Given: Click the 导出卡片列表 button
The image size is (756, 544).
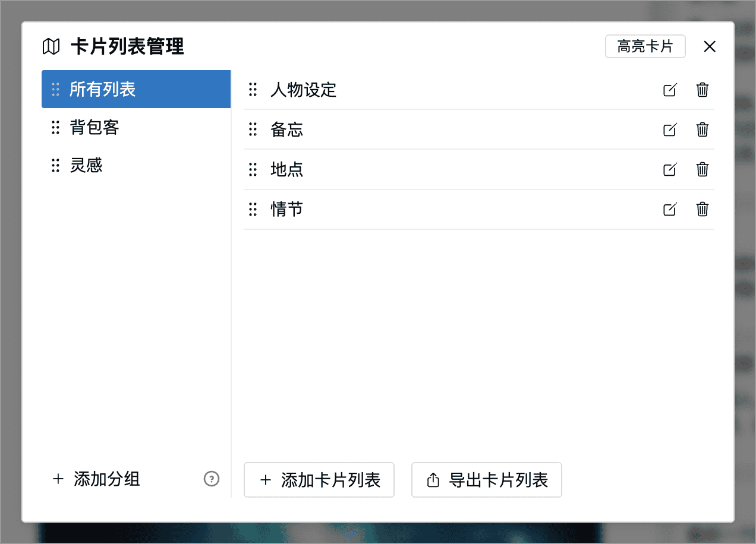Looking at the screenshot, I should [487, 480].
